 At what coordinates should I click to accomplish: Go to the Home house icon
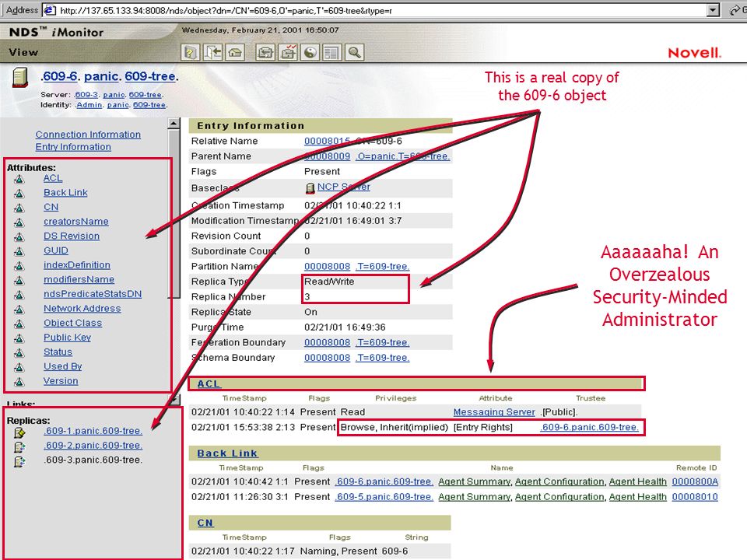click(x=235, y=52)
